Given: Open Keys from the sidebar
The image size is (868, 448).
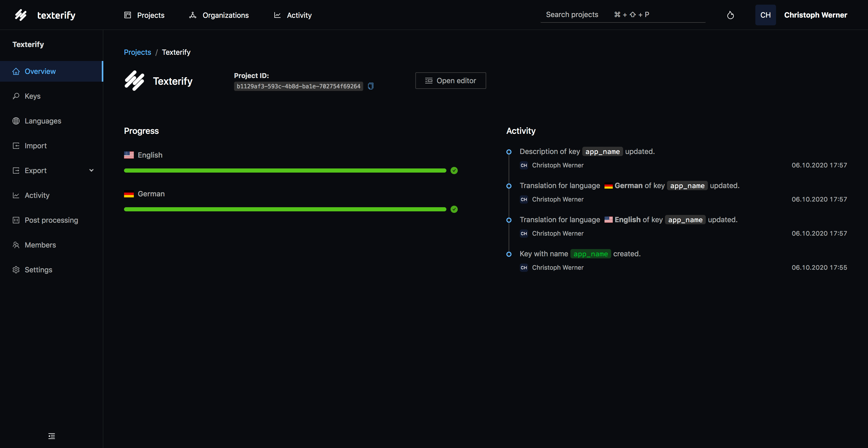Looking at the screenshot, I should pos(32,96).
